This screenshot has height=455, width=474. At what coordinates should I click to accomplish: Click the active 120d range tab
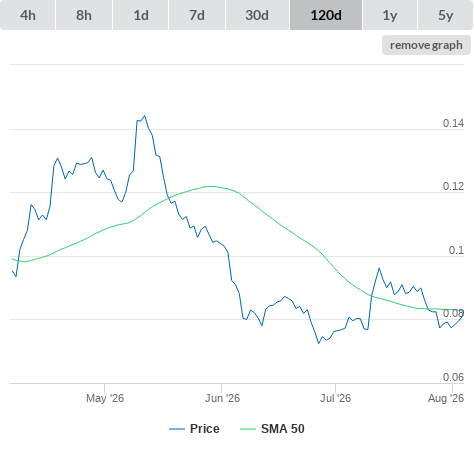326,15
